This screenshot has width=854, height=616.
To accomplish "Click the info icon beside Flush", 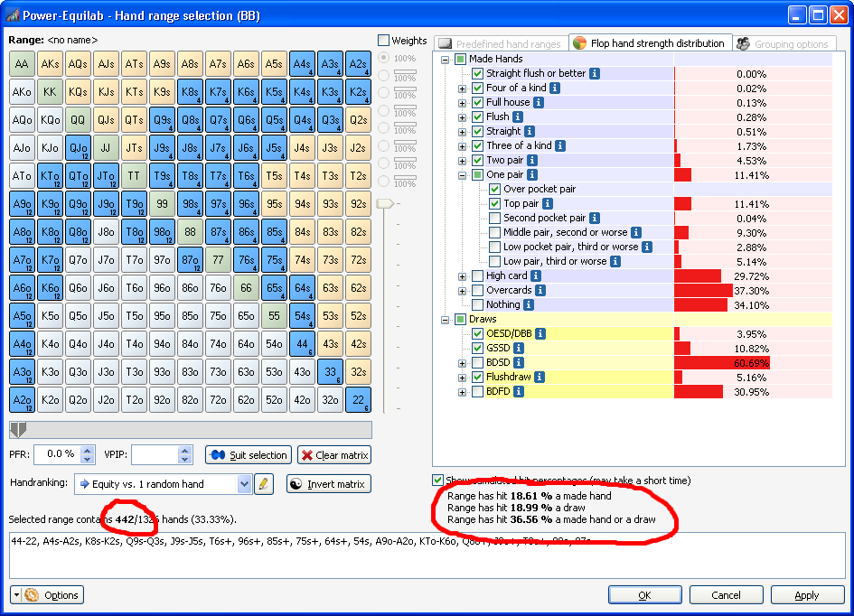I will [518, 117].
